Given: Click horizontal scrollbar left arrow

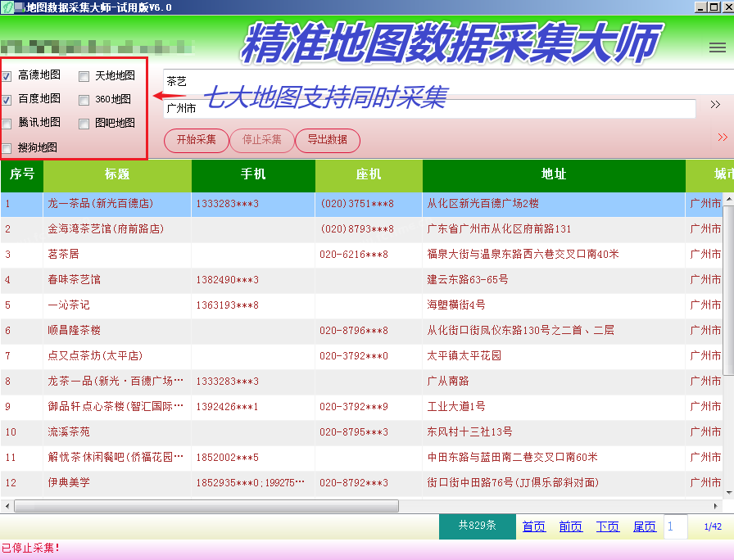Looking at the screenshot, I should (7, 506).
